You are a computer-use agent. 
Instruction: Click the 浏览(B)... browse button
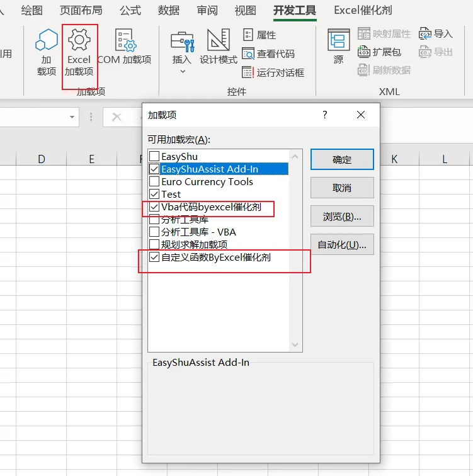click(342, 216)
